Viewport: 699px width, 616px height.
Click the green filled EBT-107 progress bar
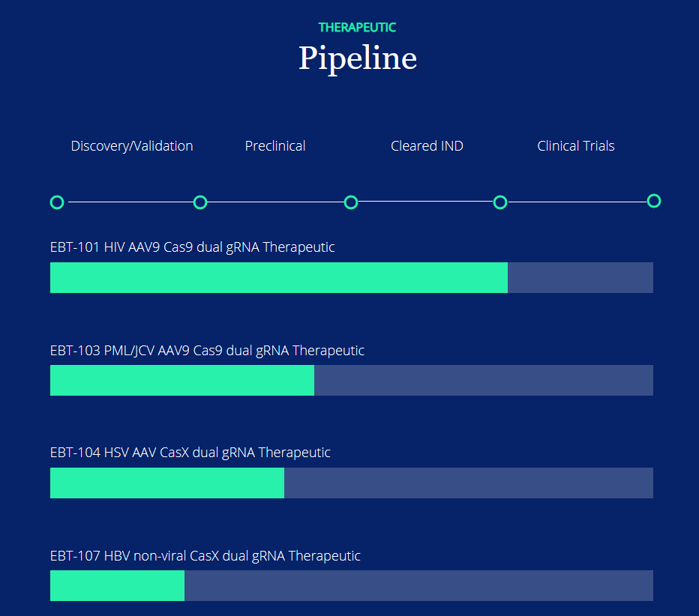117,586
